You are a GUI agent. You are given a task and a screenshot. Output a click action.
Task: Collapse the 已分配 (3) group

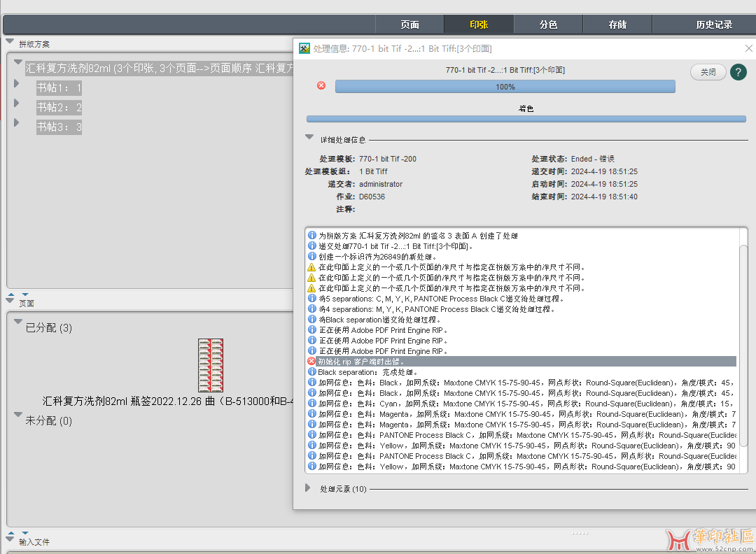(18, 321)
